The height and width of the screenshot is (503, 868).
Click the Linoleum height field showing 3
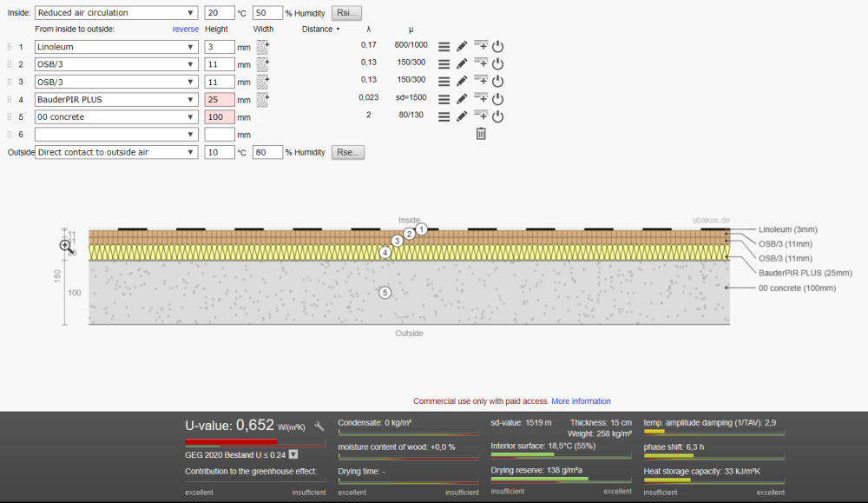tap(220, 47)
